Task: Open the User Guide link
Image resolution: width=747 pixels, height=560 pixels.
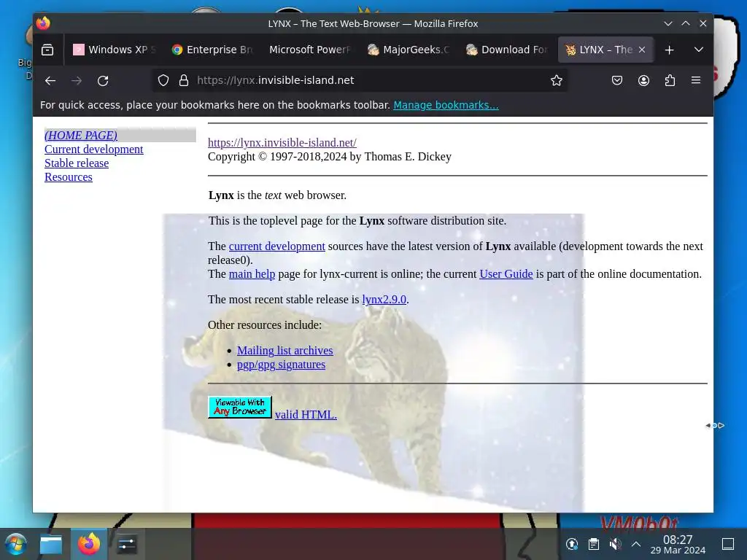Action: (506, 274)
